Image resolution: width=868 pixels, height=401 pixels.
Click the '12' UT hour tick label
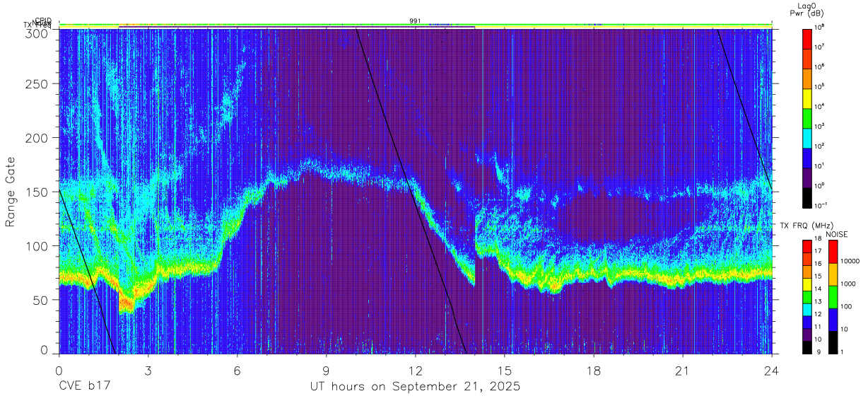pyautogui.click(x=415, y=371)
